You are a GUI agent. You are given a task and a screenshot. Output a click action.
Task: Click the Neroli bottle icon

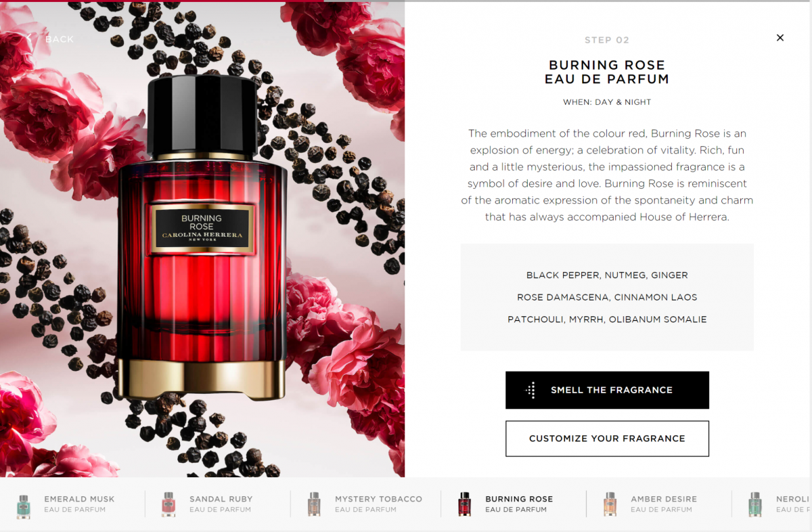pos(755,504)
